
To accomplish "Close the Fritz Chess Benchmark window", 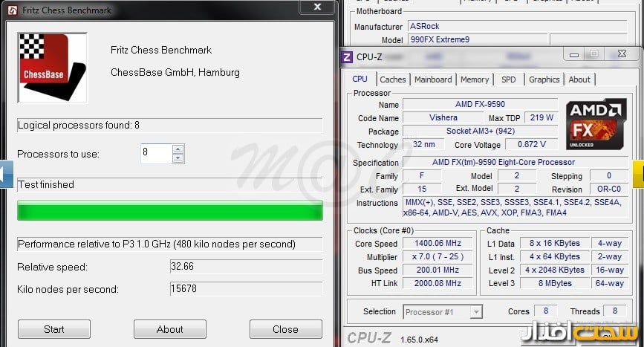I will tap(317, 7).
